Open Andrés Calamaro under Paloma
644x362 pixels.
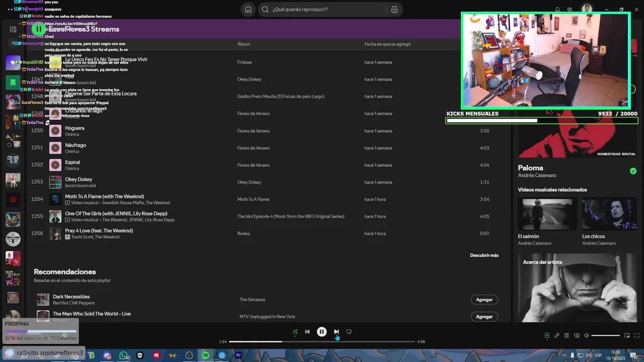pyautogui.click(x=537, y=175)
